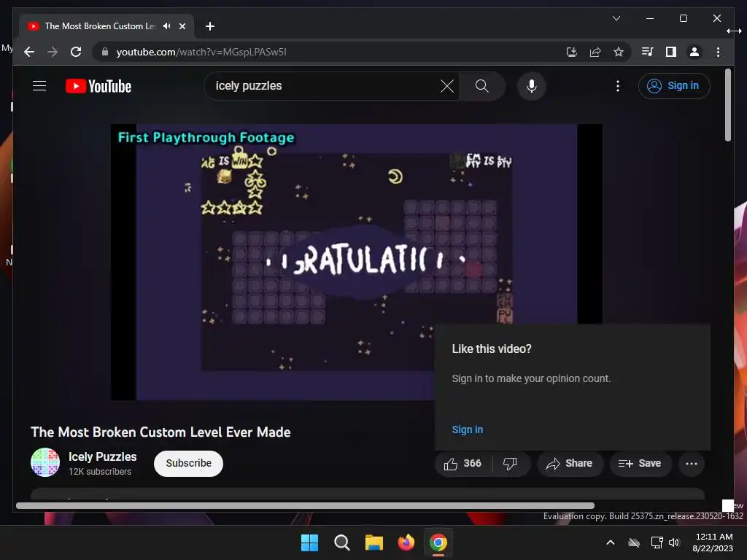This screenshot has height=560, width=747.
Task: Open the network tray icon
Action: 657,542
